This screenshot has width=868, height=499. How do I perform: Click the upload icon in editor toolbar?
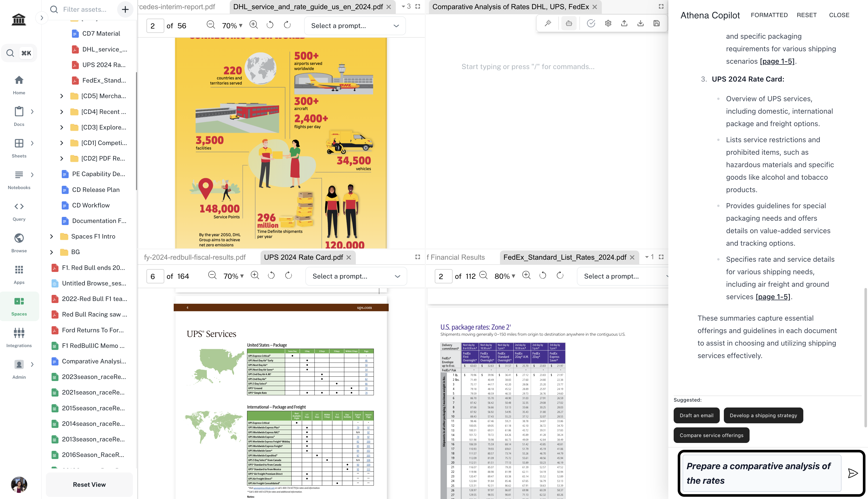[x=624, y=23]
